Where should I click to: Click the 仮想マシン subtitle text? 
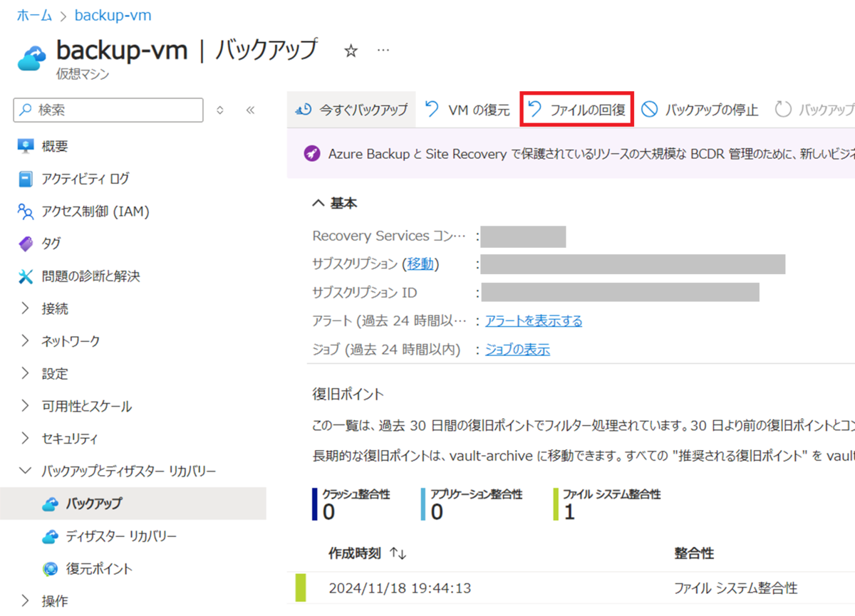pos(83,73)
